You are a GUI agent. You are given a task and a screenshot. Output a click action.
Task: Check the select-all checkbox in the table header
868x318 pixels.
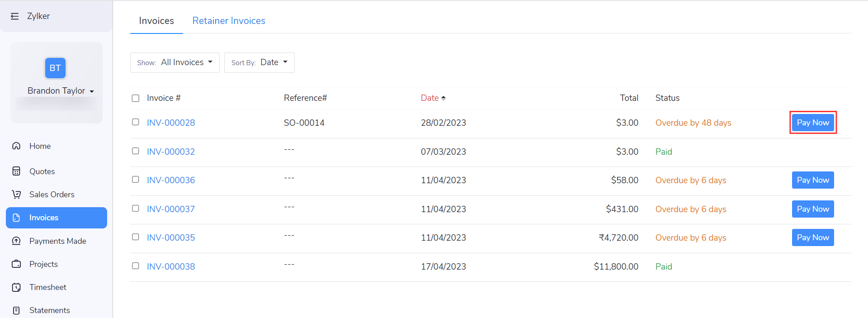point(135,98)
